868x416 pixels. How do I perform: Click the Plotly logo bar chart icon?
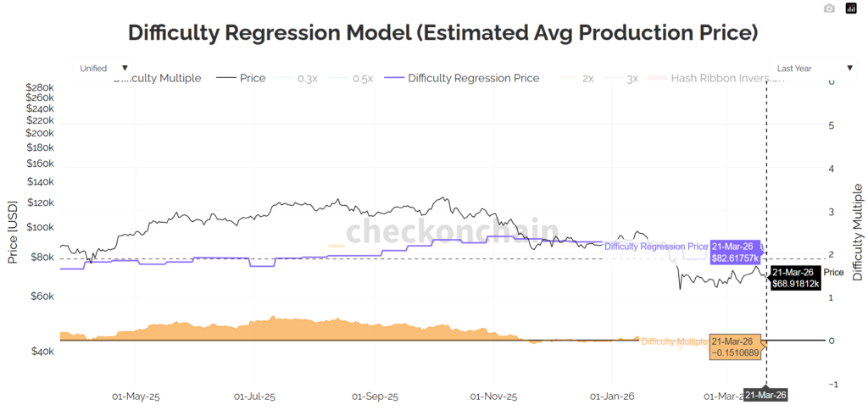click(851, 8)
